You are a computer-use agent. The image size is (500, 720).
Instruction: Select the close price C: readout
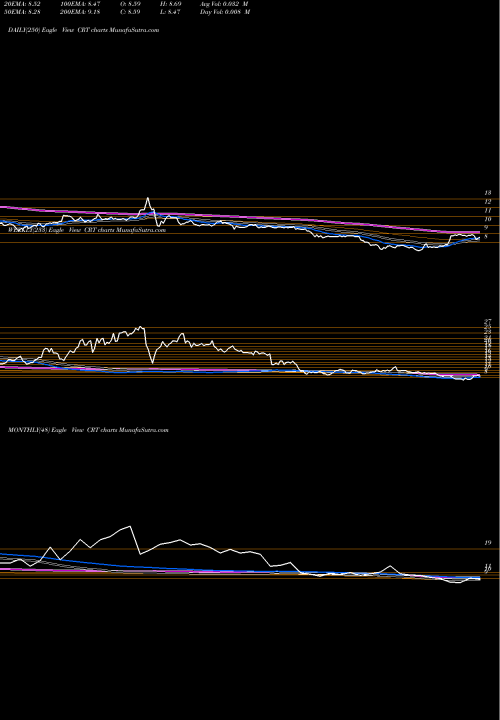[131, 12]
